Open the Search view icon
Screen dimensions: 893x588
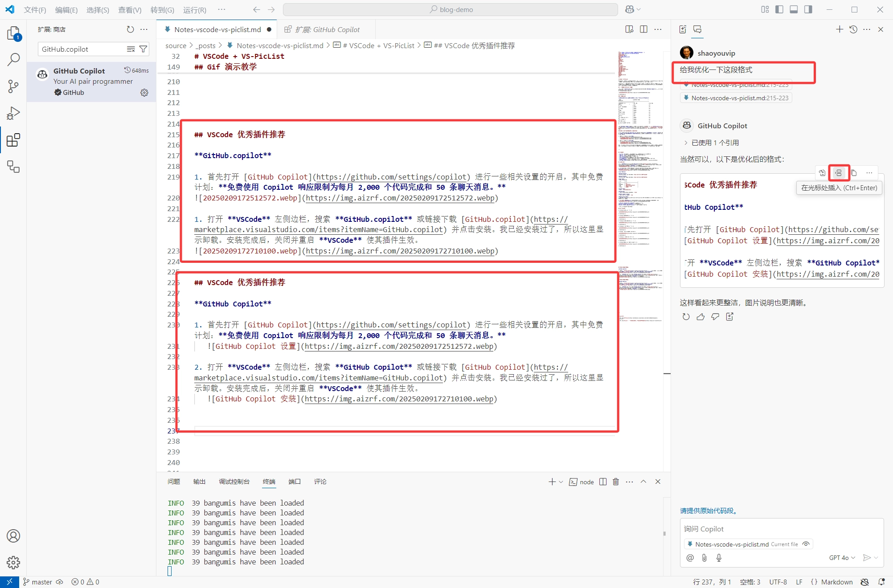pyautogui.click(x=13, y=59)
